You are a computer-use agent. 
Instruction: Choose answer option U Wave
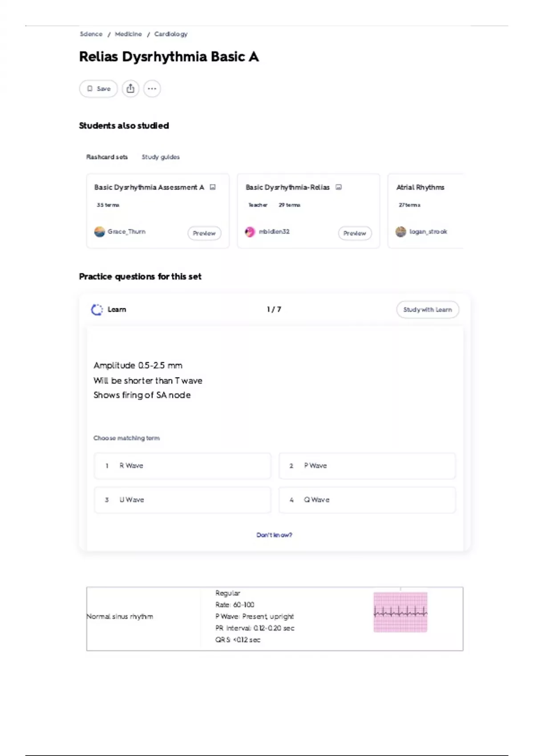(x=182, y=500)
